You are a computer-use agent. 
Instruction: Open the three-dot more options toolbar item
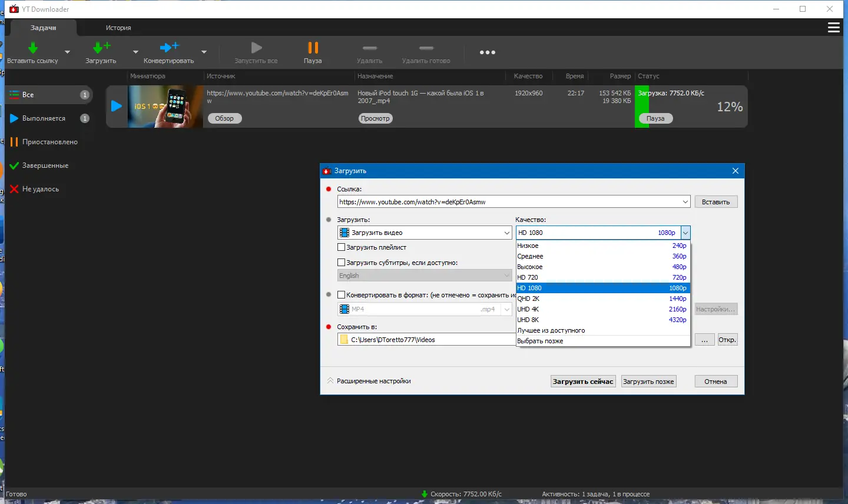coord(488,52)
